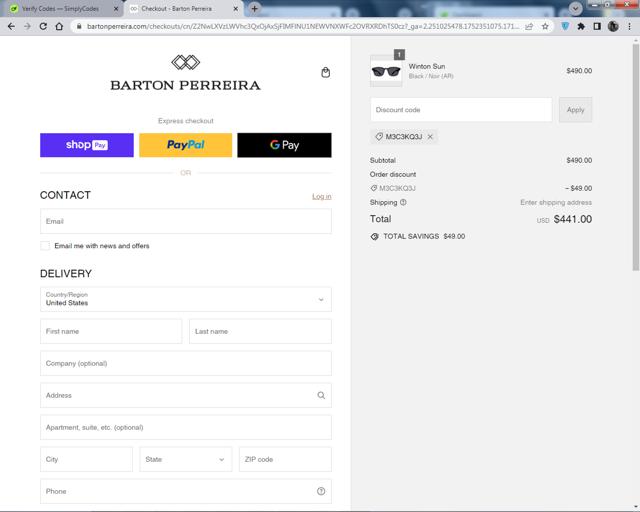
Task: Open the Country/Region dropdown
Action: coord(186,299)
